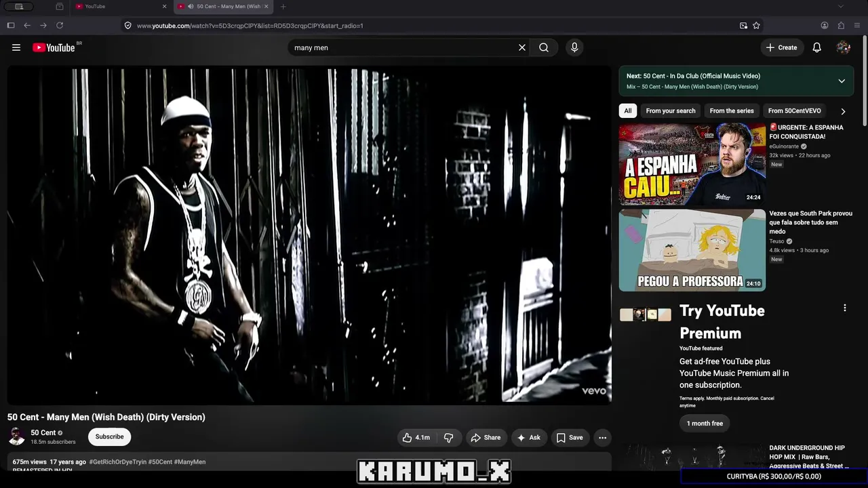Click the video player to pause
Viewport: 868px width, 488px height.
point(309,235)
